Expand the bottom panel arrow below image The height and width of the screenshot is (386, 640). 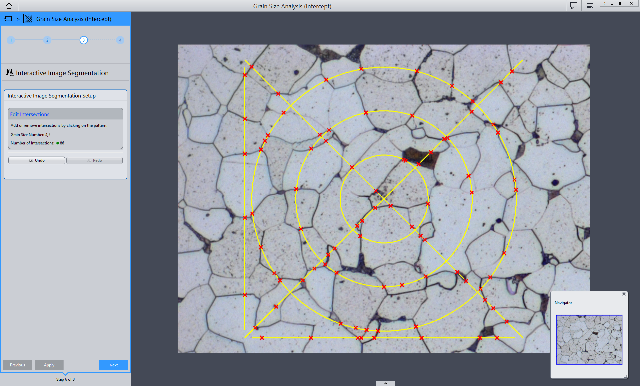(385, 384)
